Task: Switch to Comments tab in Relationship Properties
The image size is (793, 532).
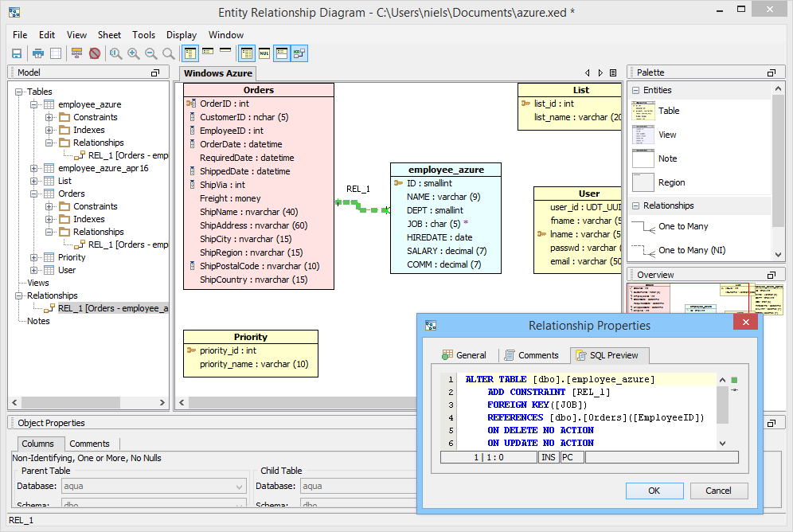Action: pos(532,355)
